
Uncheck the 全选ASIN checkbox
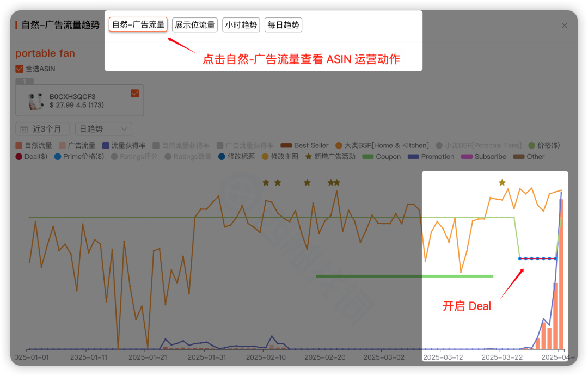[19, 69]
